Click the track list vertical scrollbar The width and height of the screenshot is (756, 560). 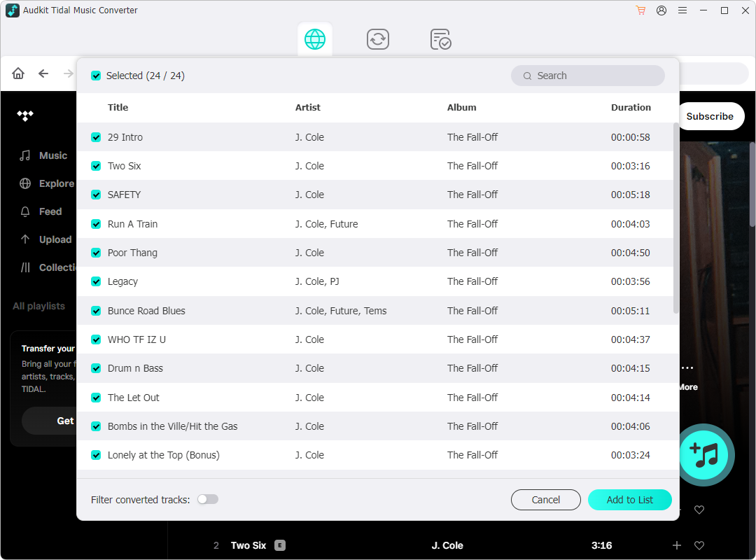point(676,218)
